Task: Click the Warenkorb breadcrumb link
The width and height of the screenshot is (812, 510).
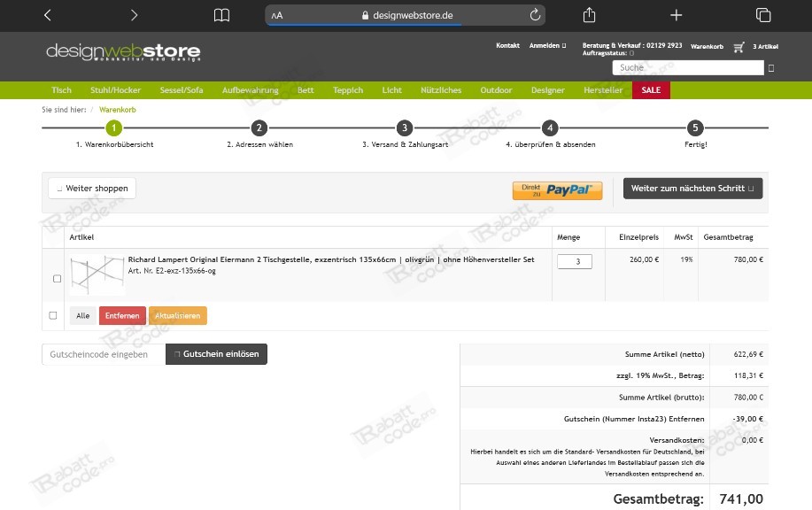Action: click(118, 110)
